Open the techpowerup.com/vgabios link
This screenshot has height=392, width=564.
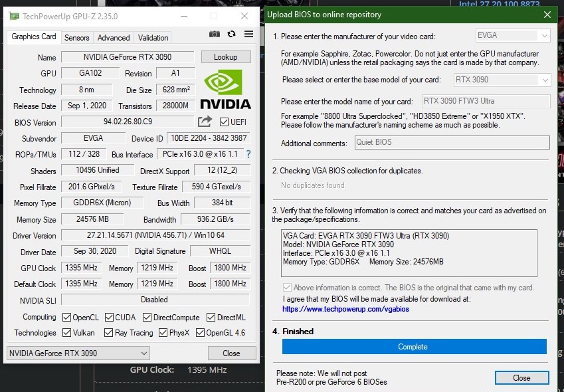(x=345, y=310)
